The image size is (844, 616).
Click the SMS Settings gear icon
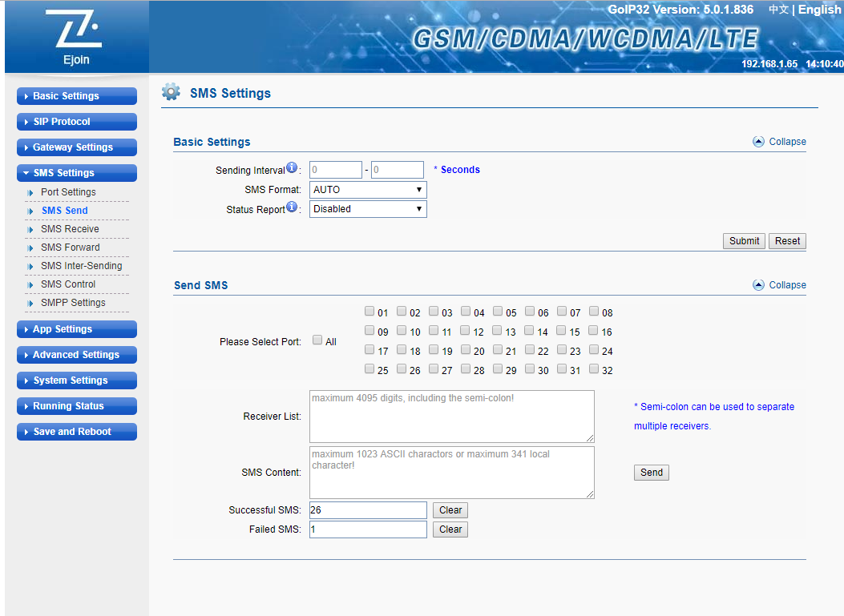pos(171,92)
